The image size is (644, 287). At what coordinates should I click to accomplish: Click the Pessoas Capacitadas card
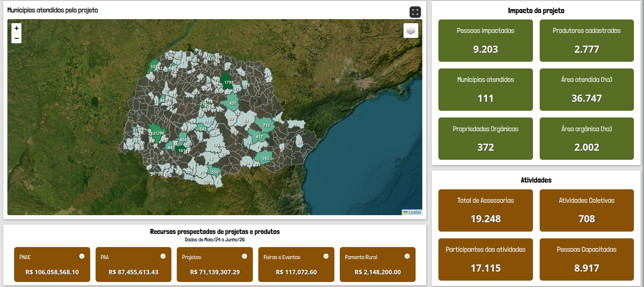pyautogui.click(x=587, y=259)
